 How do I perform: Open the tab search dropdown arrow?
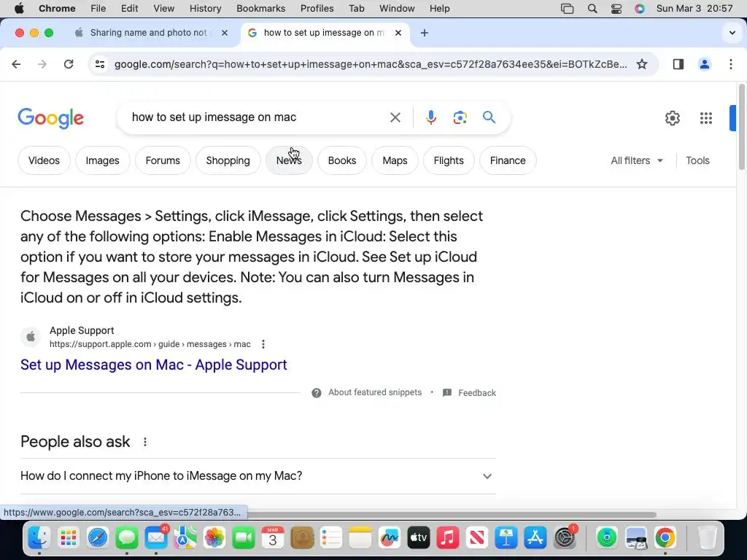coord(732,33)
